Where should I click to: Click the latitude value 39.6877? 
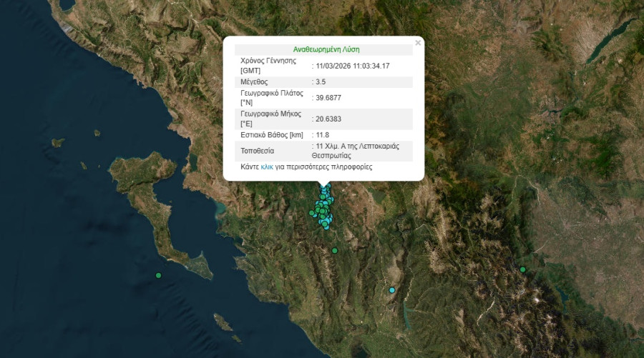328,99
